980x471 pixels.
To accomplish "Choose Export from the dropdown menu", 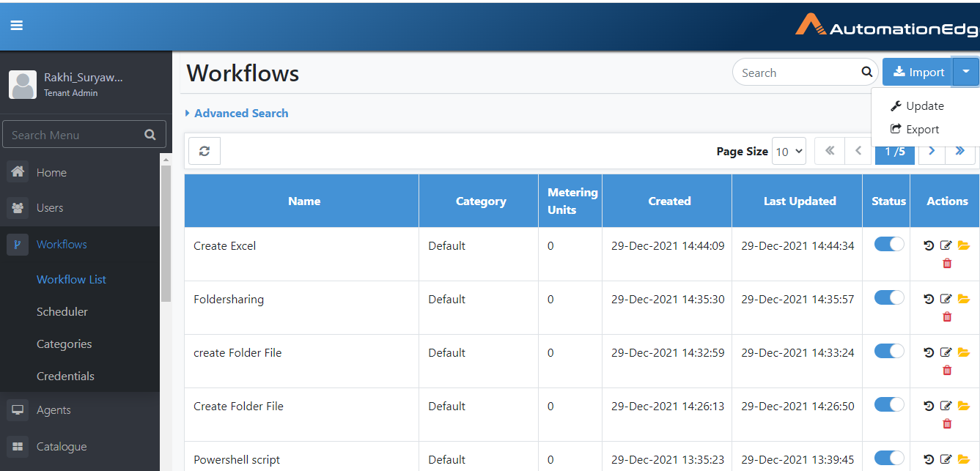I will pyautogui.click(x=915, y=130).
